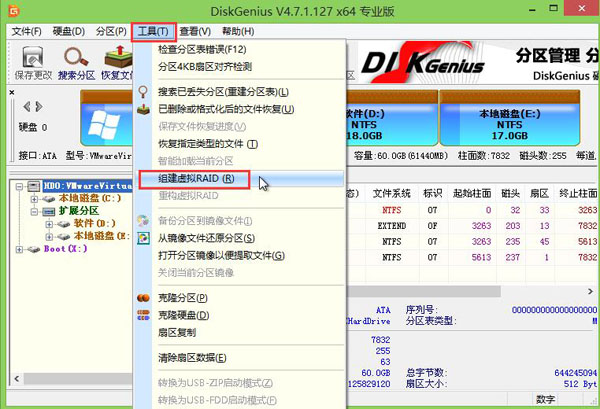
Task: Expand the 软件 (D:) tree node
Action: coord(49,224)
